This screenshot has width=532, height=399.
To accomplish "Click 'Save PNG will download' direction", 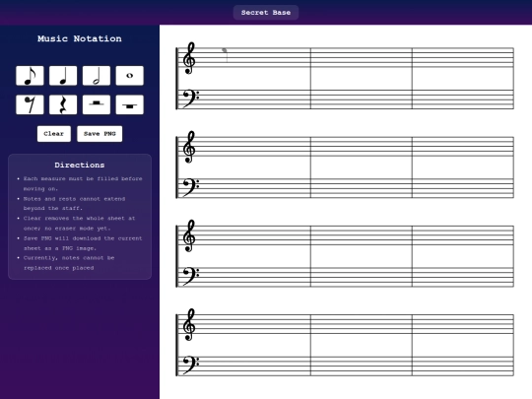I will 83,243.
